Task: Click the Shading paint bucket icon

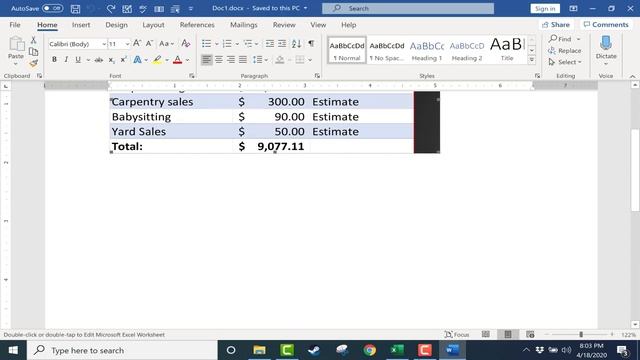Action: pyautogui.click(x=280, y=60)
